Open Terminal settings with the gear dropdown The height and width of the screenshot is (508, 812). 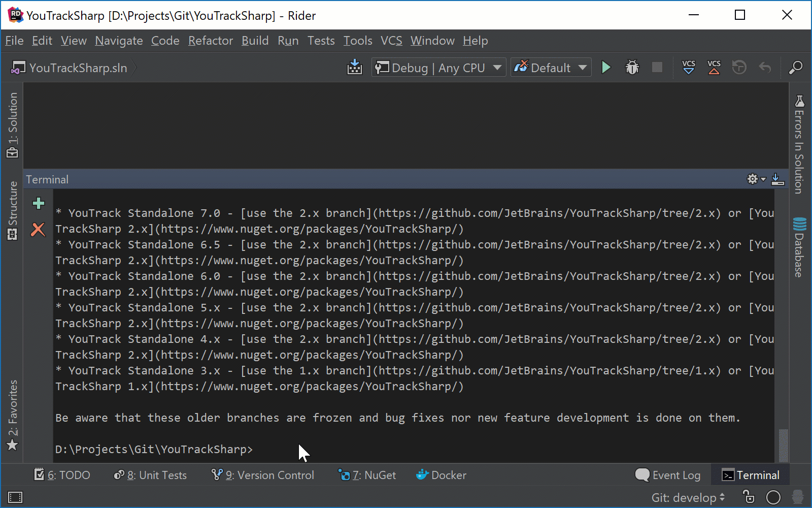pos(755,179)
